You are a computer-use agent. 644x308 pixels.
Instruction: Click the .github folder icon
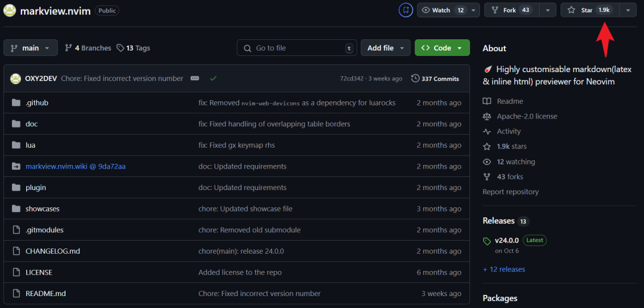click(x=16, y=103)
